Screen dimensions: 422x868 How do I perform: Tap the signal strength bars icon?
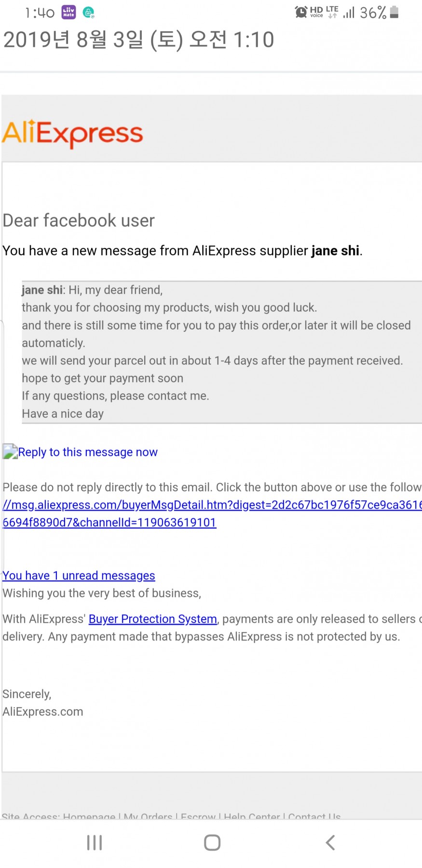[x=349, y=13]
